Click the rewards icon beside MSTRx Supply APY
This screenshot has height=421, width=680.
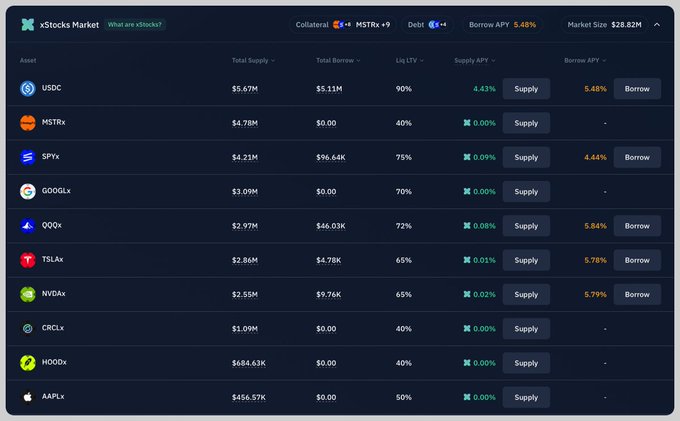(x=467, y=123)
